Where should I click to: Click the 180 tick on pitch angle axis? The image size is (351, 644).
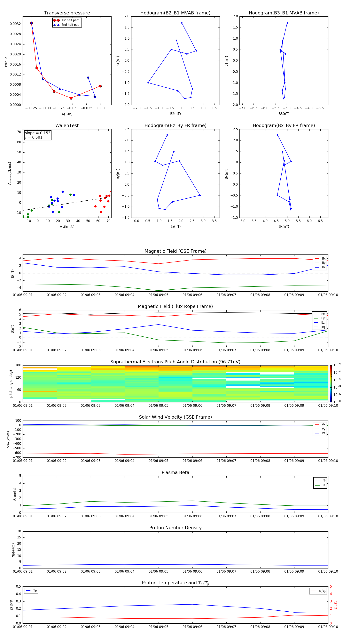tap(18, 365)
